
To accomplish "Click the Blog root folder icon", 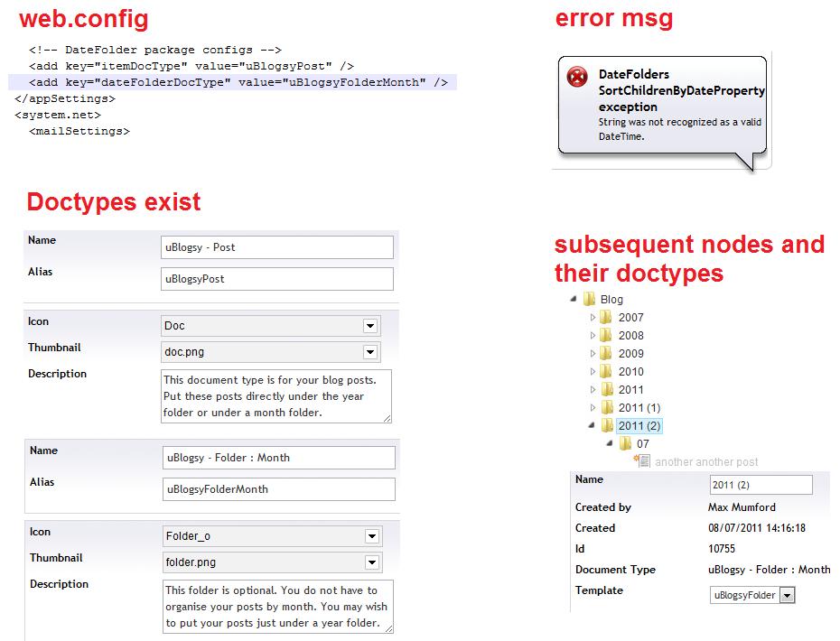I will pyautogui.click(x=589, y=299).
